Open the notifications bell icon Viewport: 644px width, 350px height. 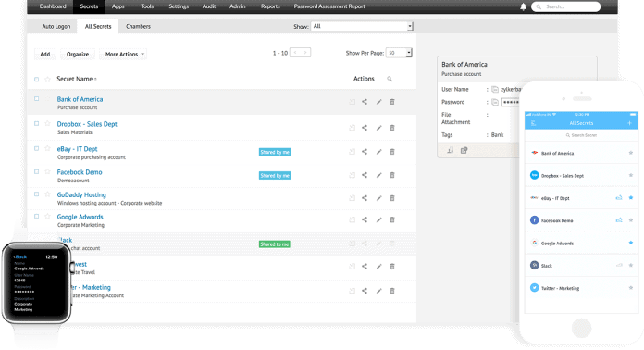click(x=523, y=6)
